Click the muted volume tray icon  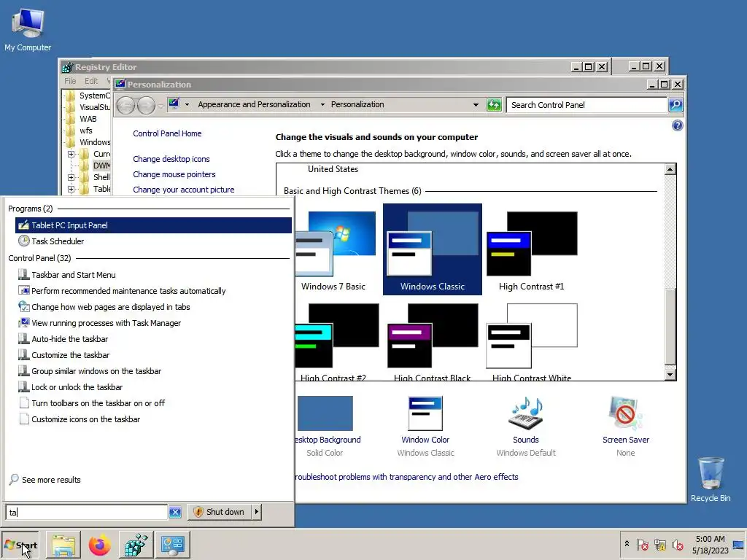tap(677, 544)
